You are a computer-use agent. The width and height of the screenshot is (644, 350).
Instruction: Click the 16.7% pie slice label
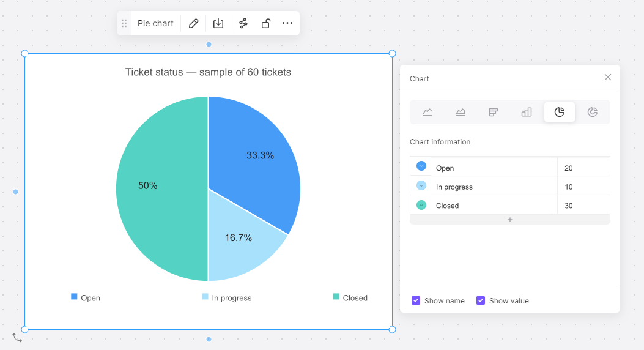click(x=239, y=238)
